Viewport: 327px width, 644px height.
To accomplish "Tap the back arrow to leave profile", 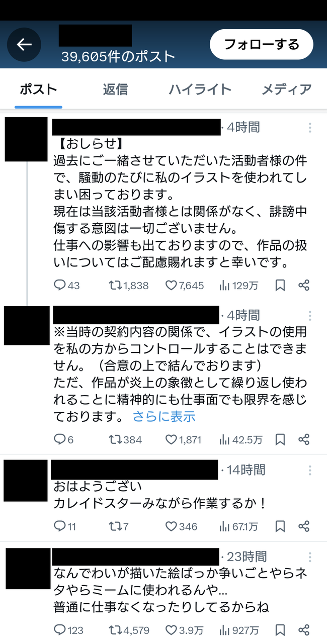I will 24,44.
